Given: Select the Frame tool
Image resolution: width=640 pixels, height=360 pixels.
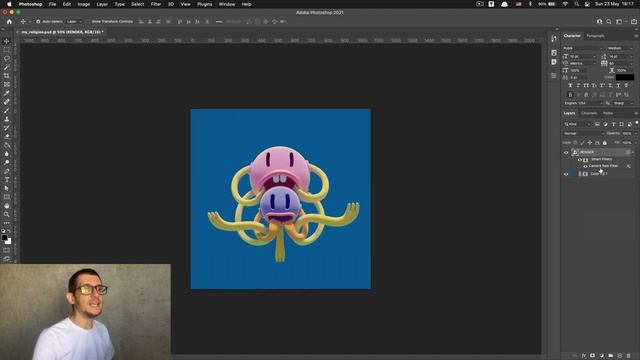Looking at the screenshot, I should pyautogui.click(x=7, y=84).
